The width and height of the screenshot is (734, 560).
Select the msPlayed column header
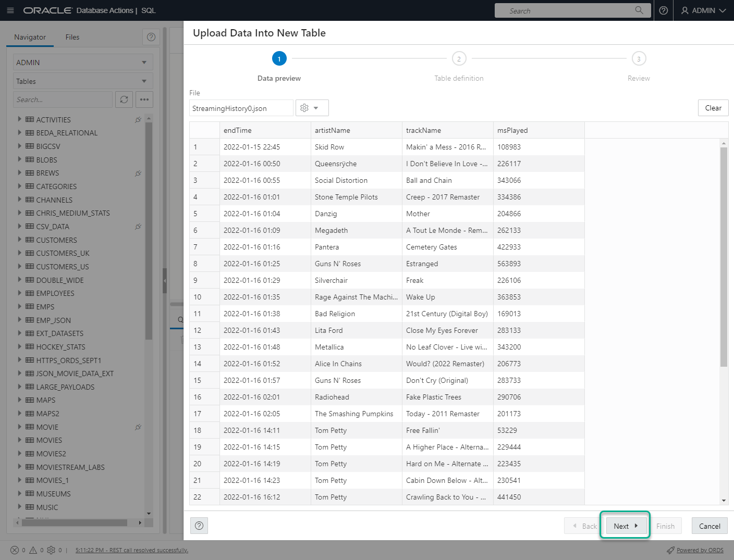point(539,130)
